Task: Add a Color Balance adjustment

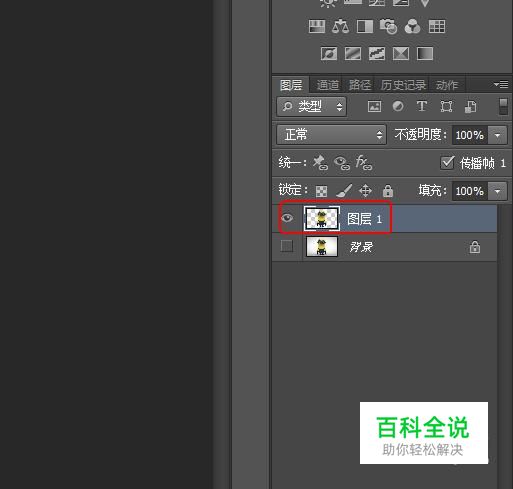Action: tap(341, 26)
